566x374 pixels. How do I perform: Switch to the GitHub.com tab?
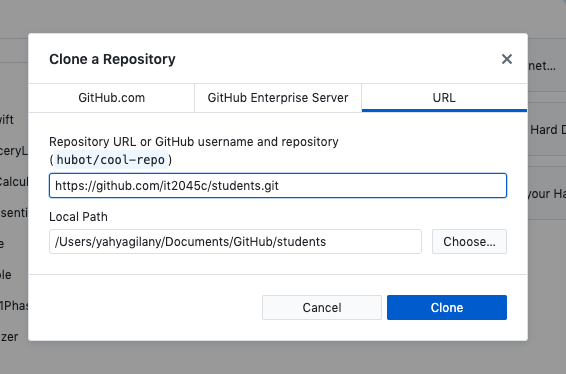click(112, 98)
